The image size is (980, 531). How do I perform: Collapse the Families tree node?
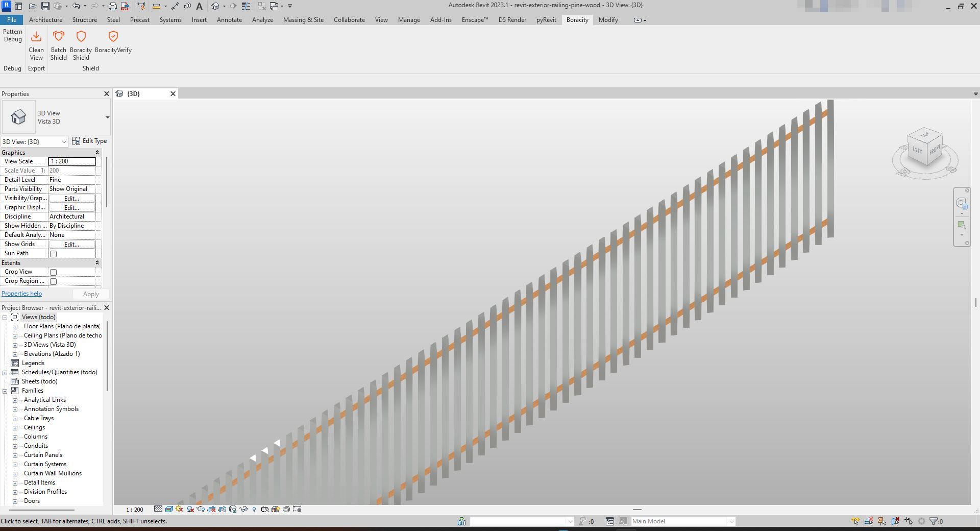tap(5, 391)
